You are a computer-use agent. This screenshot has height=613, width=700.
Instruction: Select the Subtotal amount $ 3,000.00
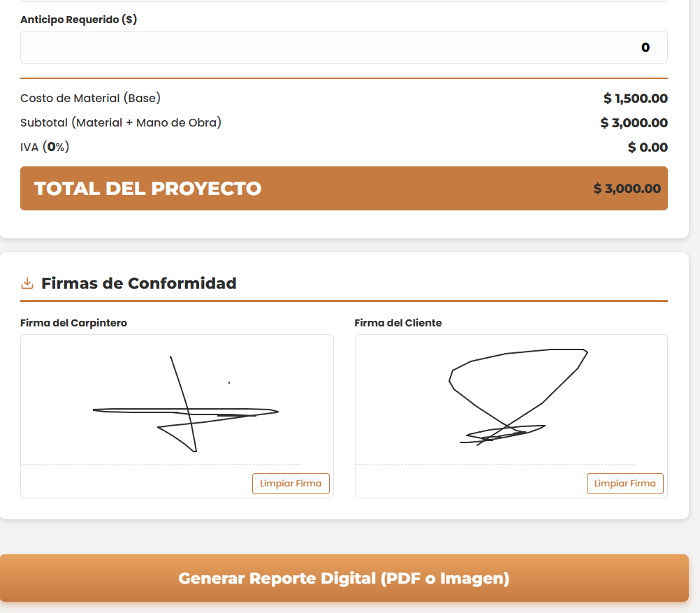point(634,123)
